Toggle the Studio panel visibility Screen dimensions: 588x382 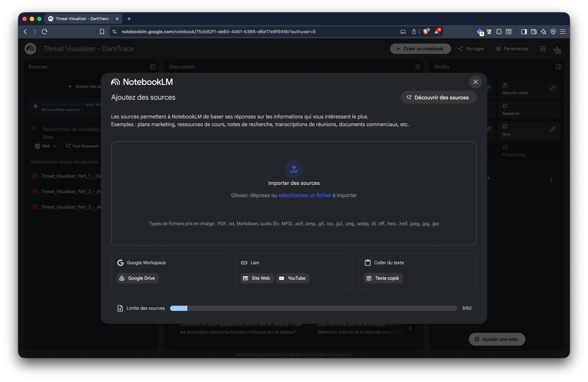click(x=558, y=67)
